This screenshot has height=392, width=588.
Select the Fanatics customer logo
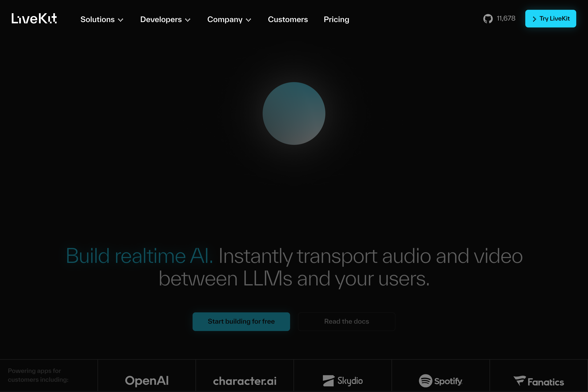[x=539, y=381]
